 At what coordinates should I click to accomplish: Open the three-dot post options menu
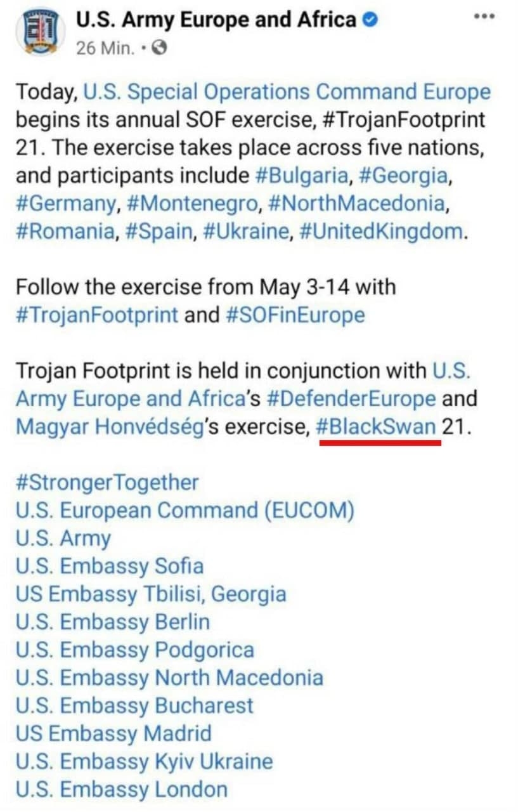pos(484,16)
